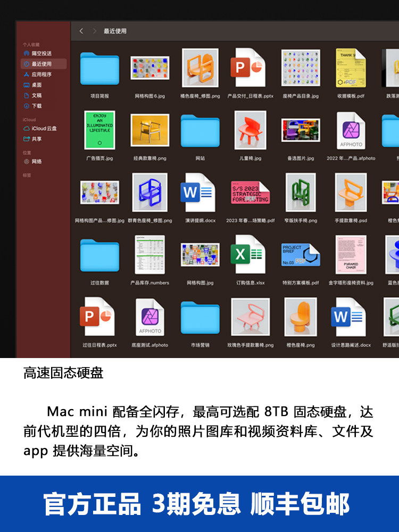
Task: Open the 2022 年…产品.afphoto Affinity Photo file
Action: coord(351,130)
